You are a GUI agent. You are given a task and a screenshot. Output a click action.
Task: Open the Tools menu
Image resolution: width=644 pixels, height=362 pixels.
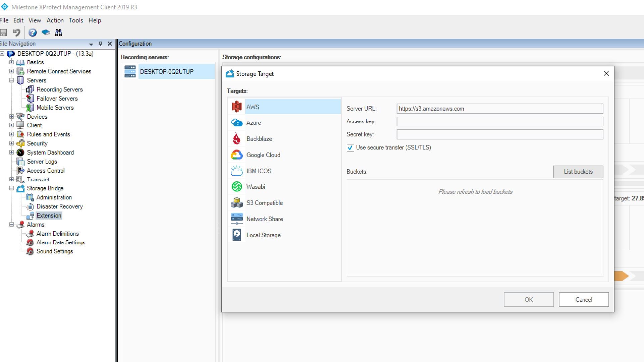[76, 20]
